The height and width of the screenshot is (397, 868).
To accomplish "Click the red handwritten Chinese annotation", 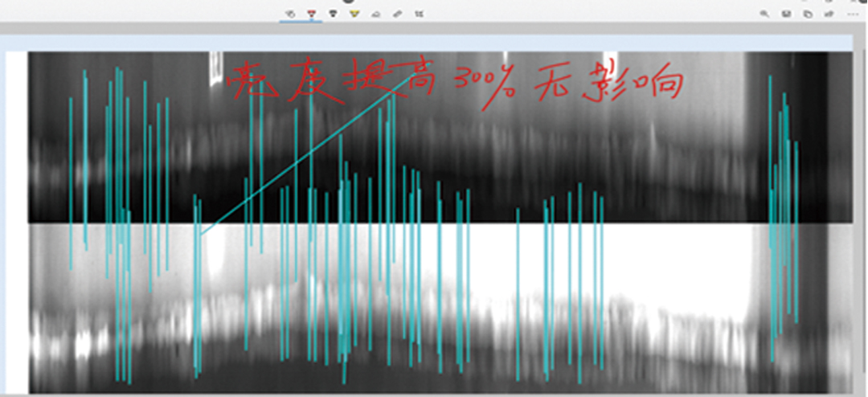I will (450, 84).
